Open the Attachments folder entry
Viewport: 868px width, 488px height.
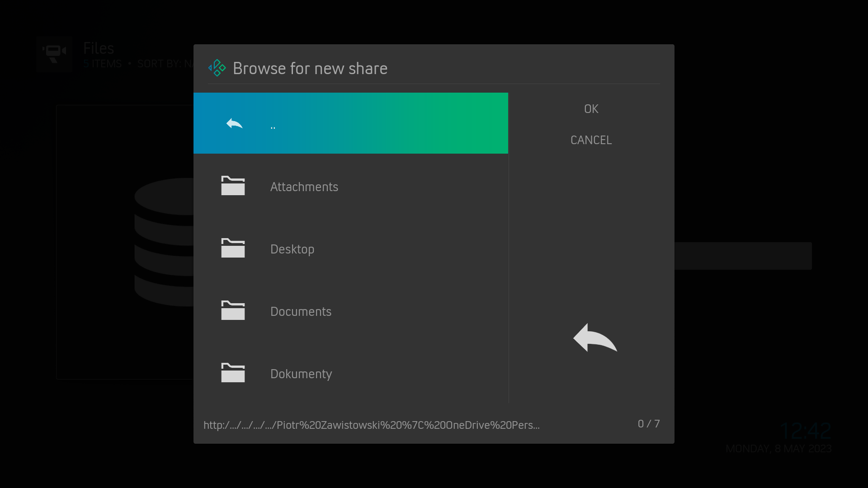(304, 187)
